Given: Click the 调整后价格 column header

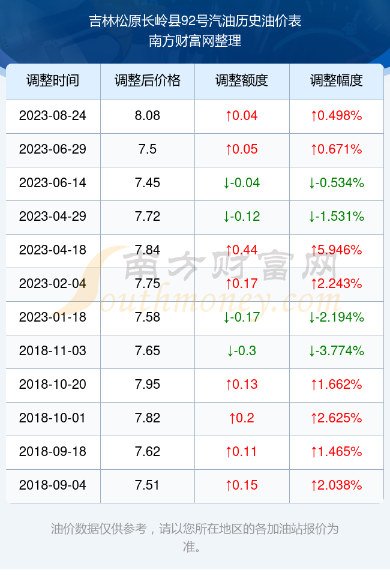Looking at the screenshot, I should 148,80.
